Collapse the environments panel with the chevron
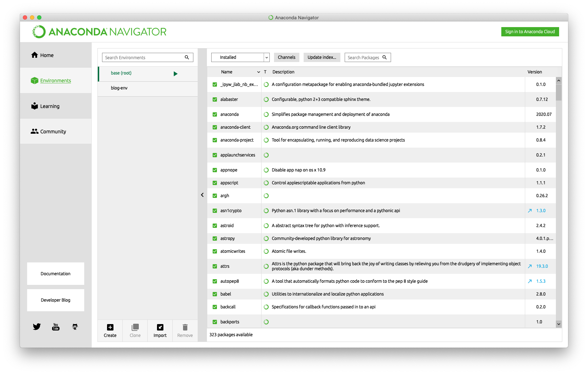This screenshot has height=374, width=588. tap(202, 195)
